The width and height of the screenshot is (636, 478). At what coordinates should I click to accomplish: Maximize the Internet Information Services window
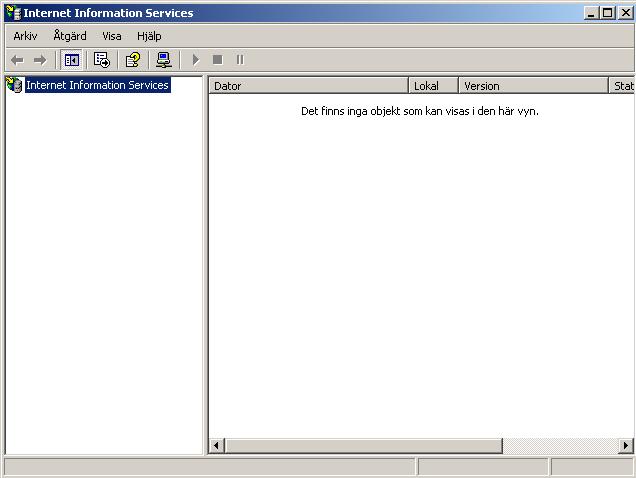click(608, 13)
